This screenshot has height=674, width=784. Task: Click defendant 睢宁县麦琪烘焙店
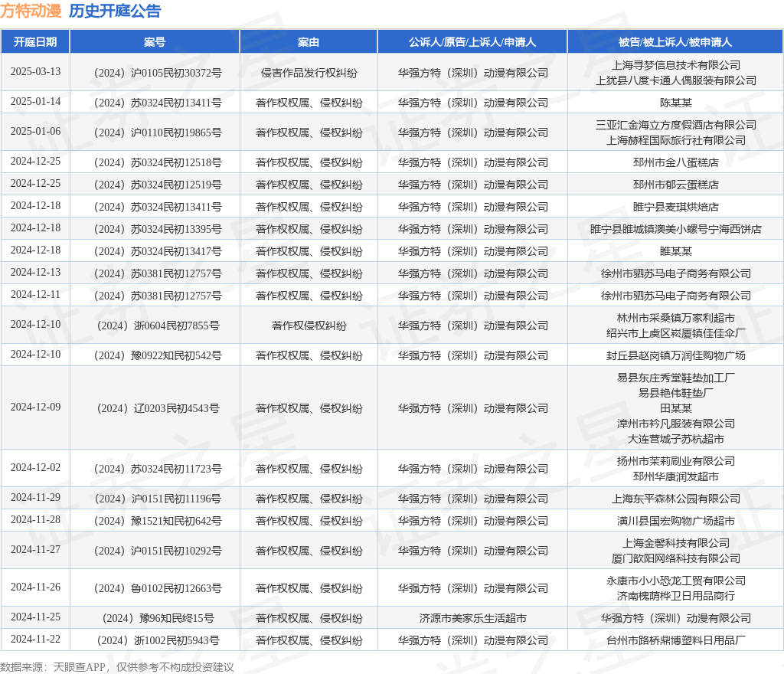click(x=676, y=207)
